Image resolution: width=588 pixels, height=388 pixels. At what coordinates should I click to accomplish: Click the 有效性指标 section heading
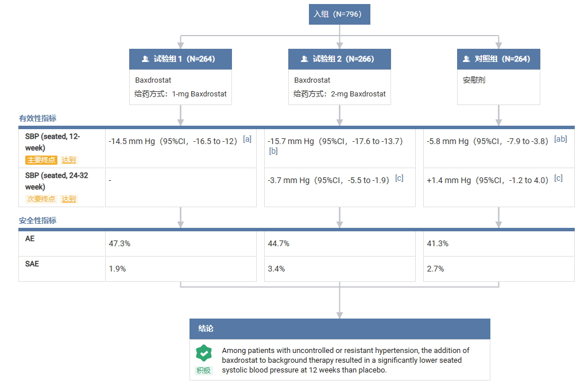click(38, 118)
